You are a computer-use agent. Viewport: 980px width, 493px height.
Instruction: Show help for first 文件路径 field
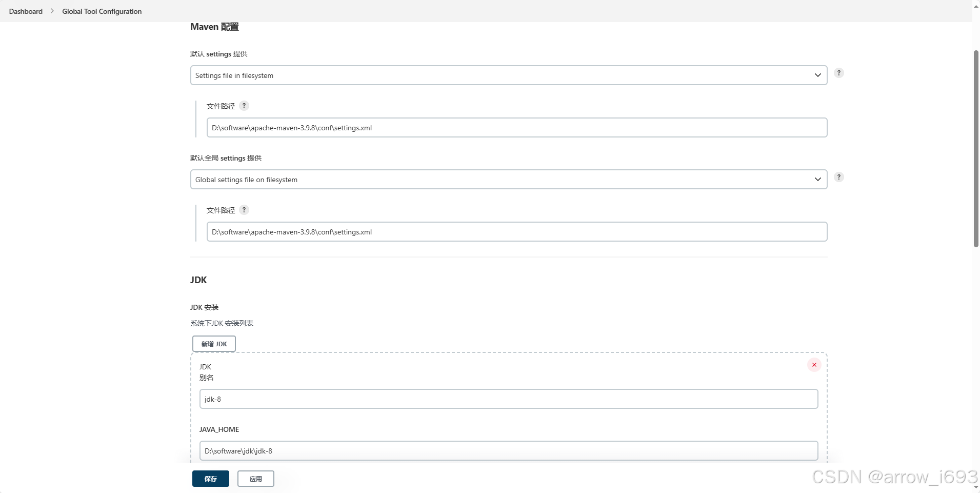click(x=244, y=106)
